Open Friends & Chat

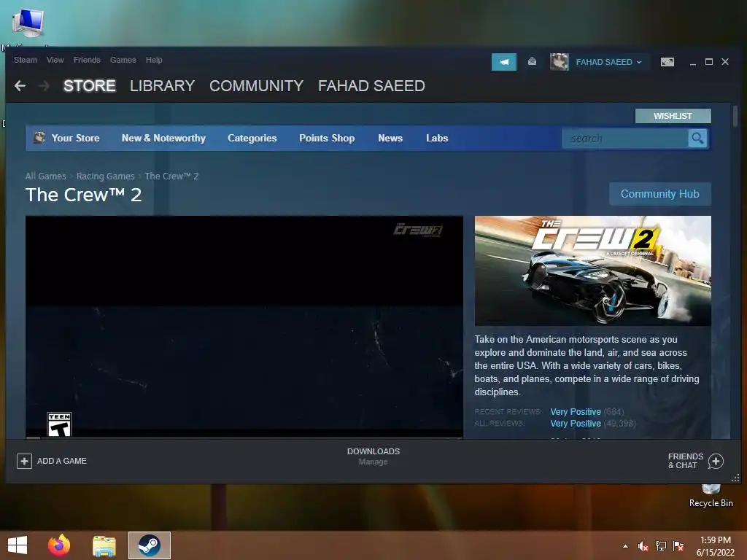(x=695, y=461)
